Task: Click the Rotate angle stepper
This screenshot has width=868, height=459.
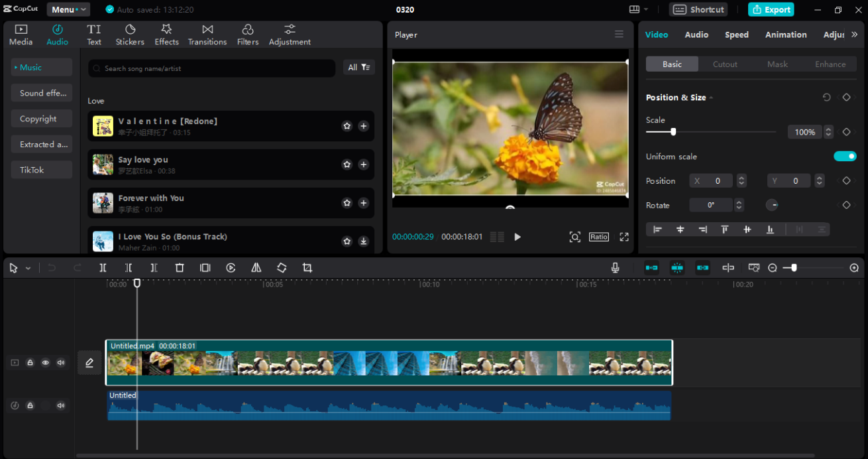Action: point(739,205)
